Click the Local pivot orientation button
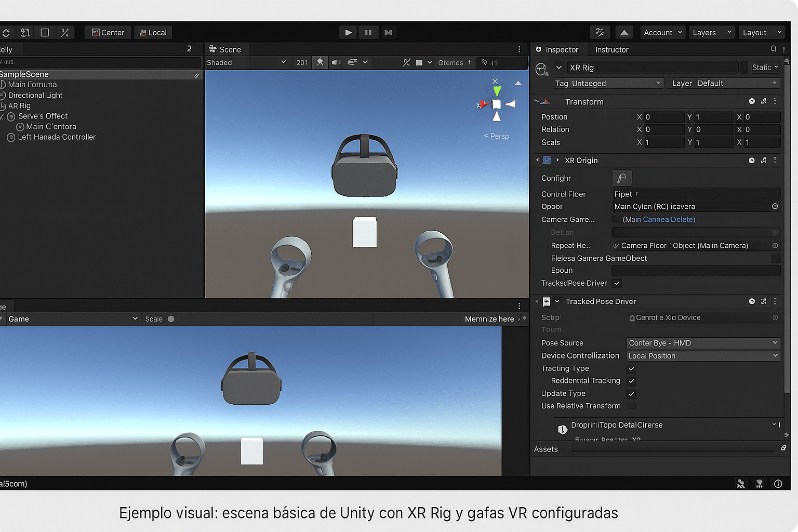This screenshot has height=532, width=798. point(153,32)
